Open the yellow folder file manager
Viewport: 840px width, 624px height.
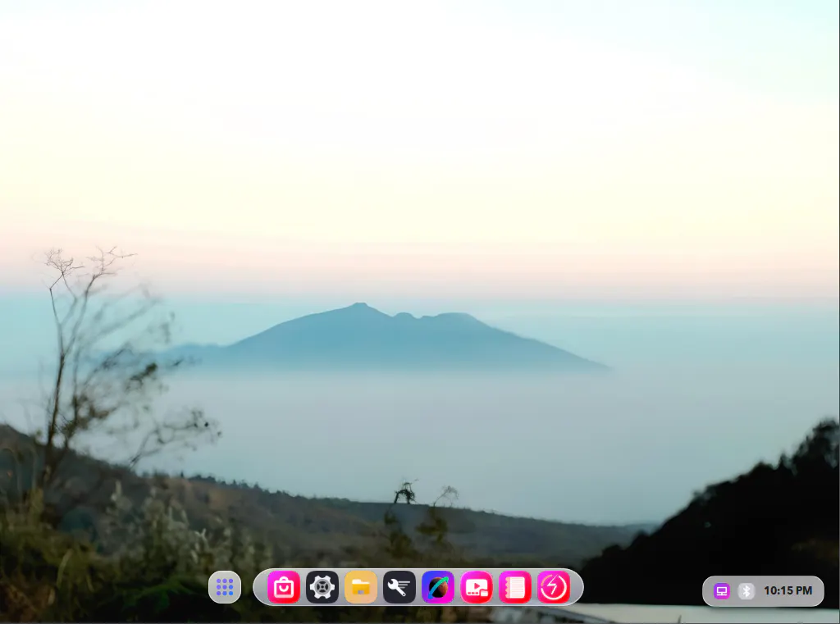[x=361, y=587]
